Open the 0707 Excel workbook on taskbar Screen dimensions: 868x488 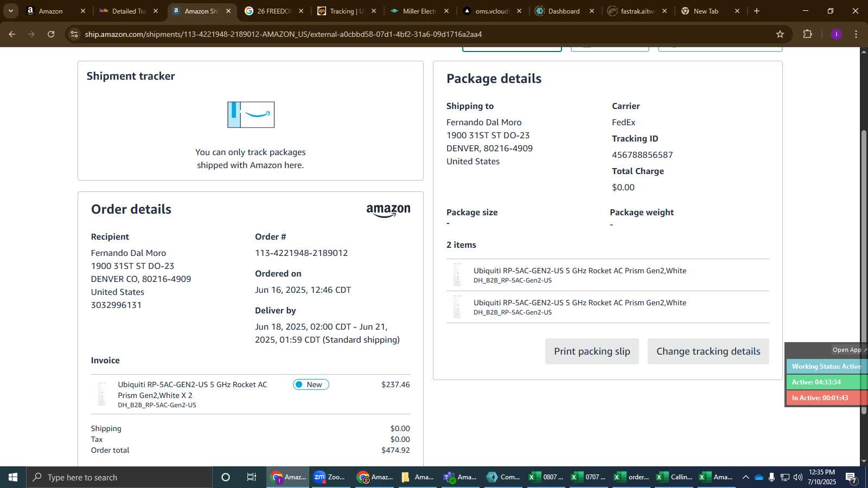(x=589, y=477)
